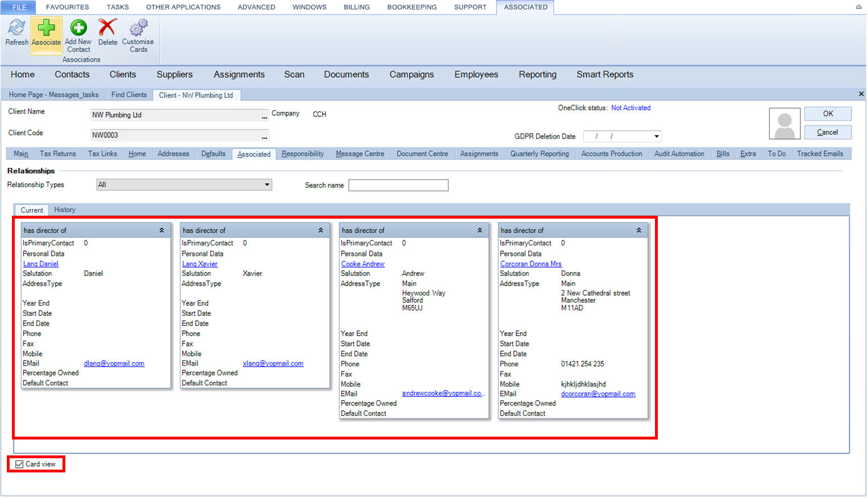Open the FILE menu

19,7
